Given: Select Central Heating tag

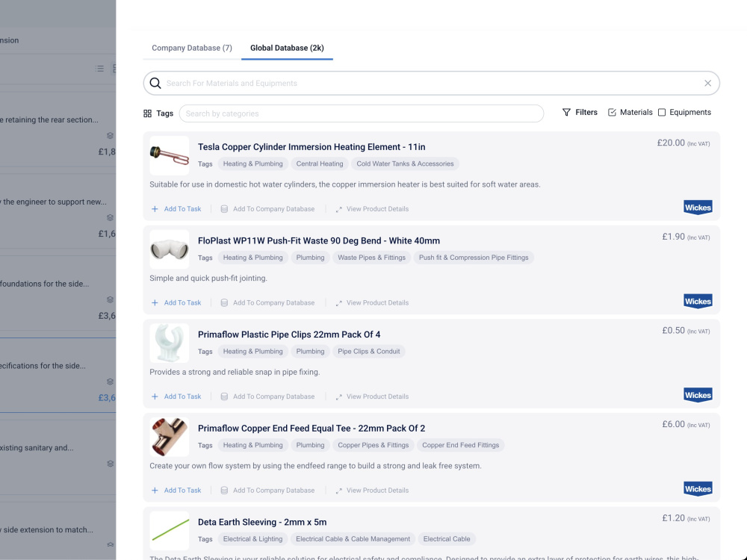Looking at the screenshot, I should point(320,164).
